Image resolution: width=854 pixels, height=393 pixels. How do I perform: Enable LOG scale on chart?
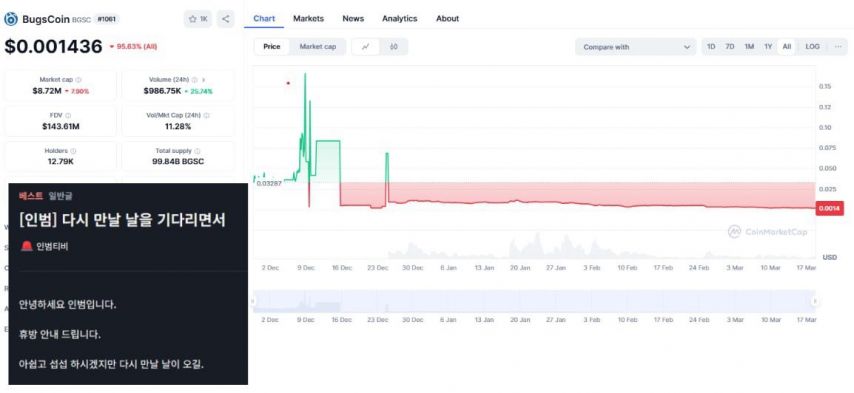[812, 47]
